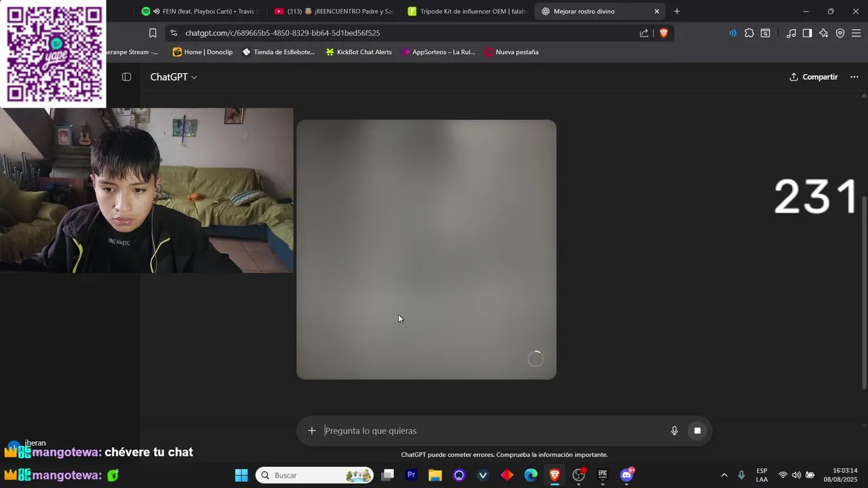Image resolution: width=868 pixels, height=488 pixels.
Task: Stop the response with the stop button
Action: point(697,430)
